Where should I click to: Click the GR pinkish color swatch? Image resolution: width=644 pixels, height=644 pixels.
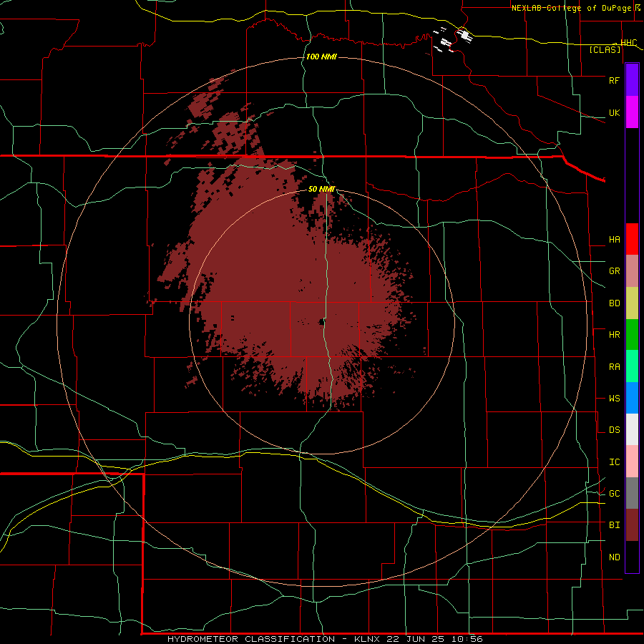point(632,271)
